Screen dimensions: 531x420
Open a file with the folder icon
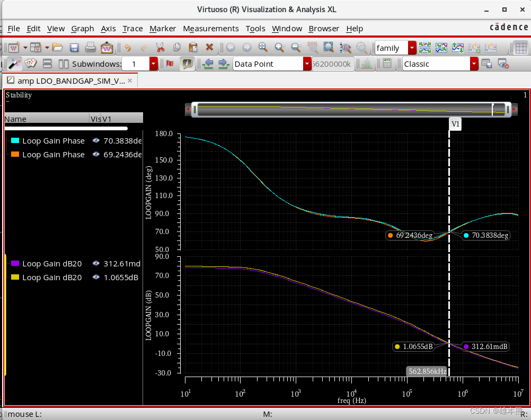[57, 47]
